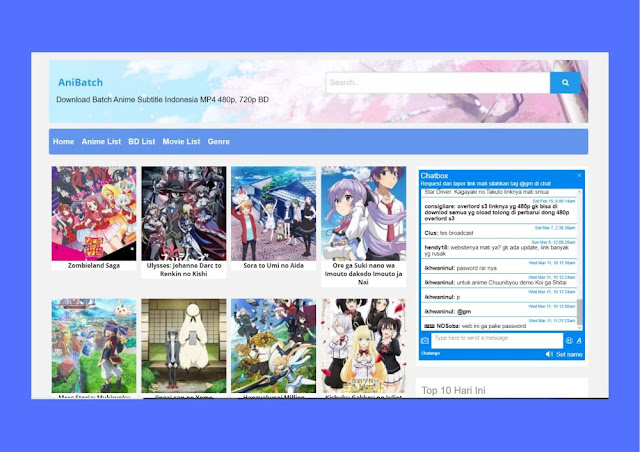
Task: Click consigliare's overlord s3 message
Action: [497, 212]
